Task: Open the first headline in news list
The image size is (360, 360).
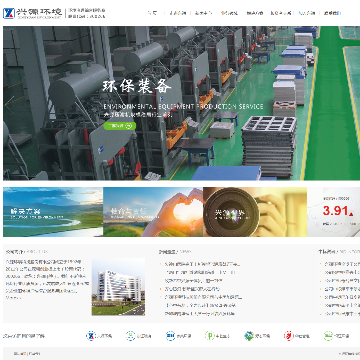Action: click(202, 264)
